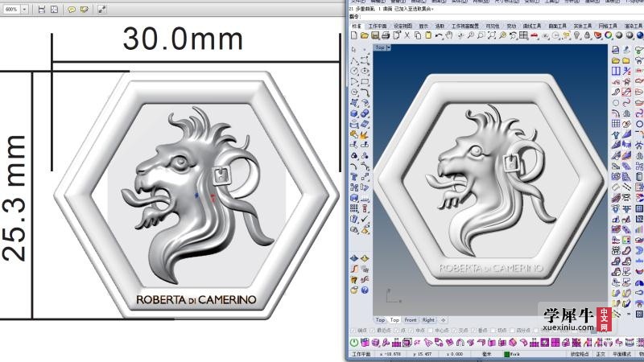Click the 600% zoom input field
The height and width of the screenshot is (362, 644).
[x=11, y=9]
